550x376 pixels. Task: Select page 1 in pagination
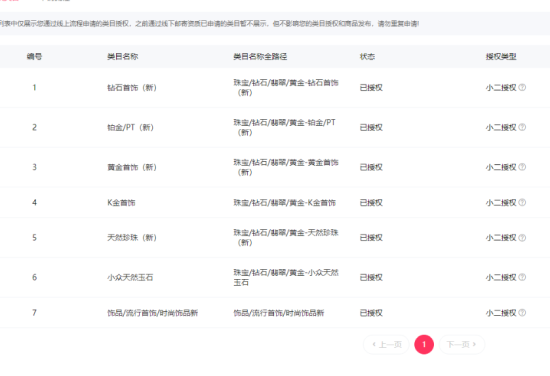click(424, 344)
